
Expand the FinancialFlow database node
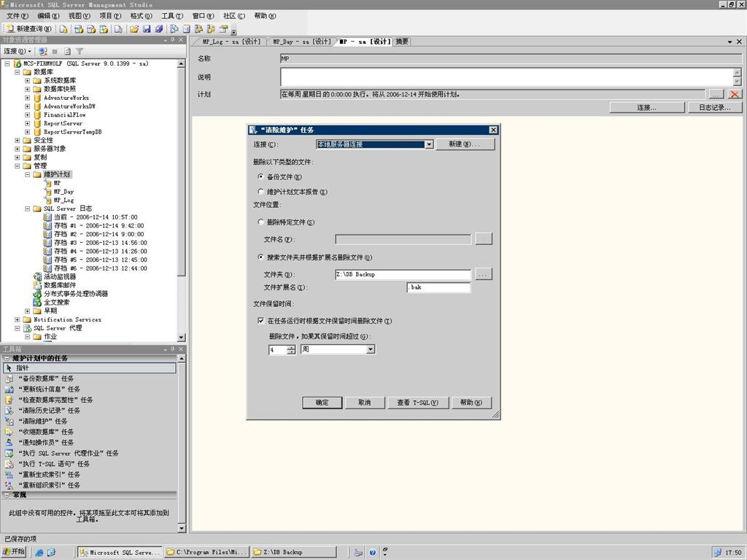tap(27, 114)
